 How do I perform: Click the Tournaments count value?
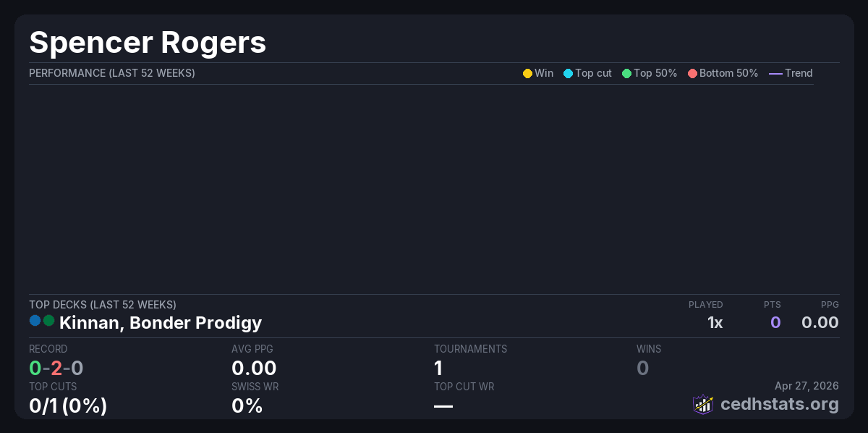click(x=438, y=368)
